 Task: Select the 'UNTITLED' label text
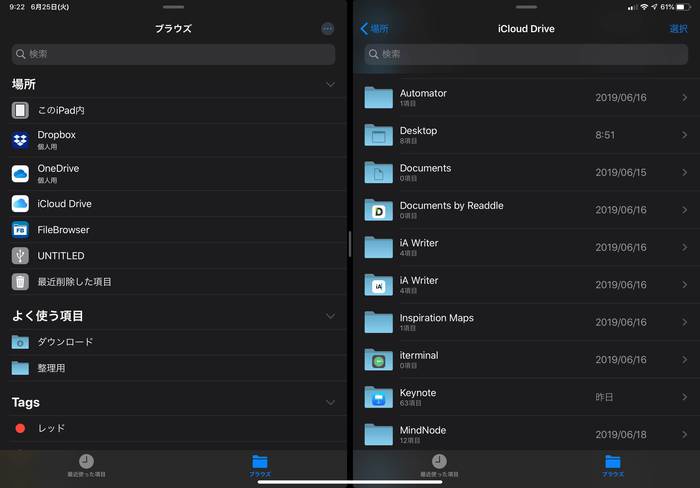point(61,256)
